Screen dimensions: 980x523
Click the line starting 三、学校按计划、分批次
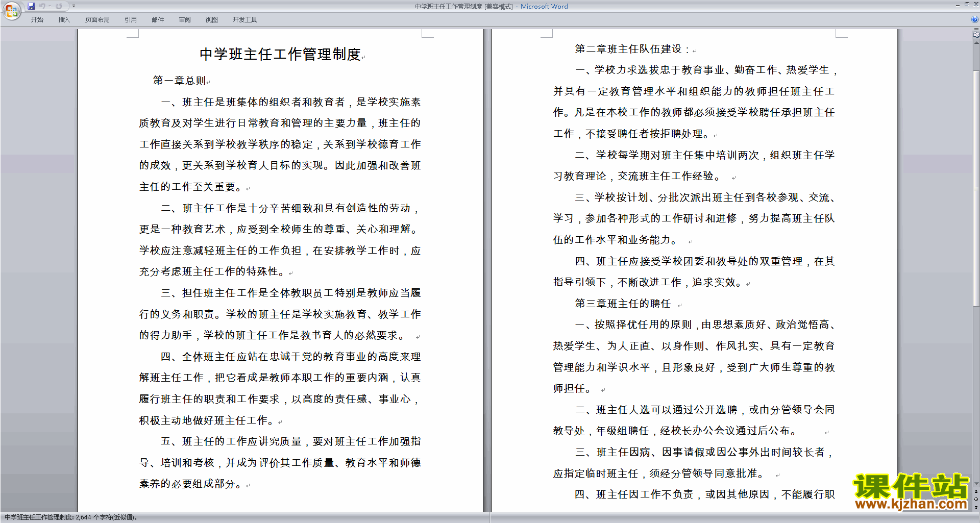[705, 197]
